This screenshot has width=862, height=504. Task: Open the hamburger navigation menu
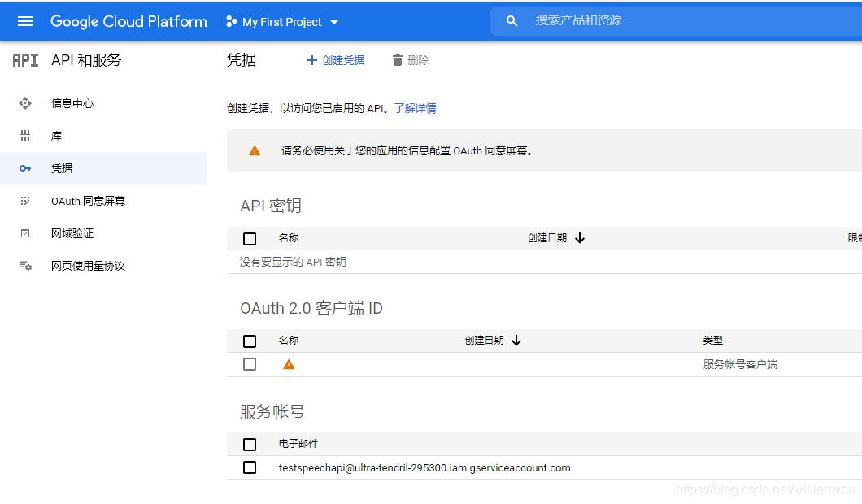click(x=25, y=21)
